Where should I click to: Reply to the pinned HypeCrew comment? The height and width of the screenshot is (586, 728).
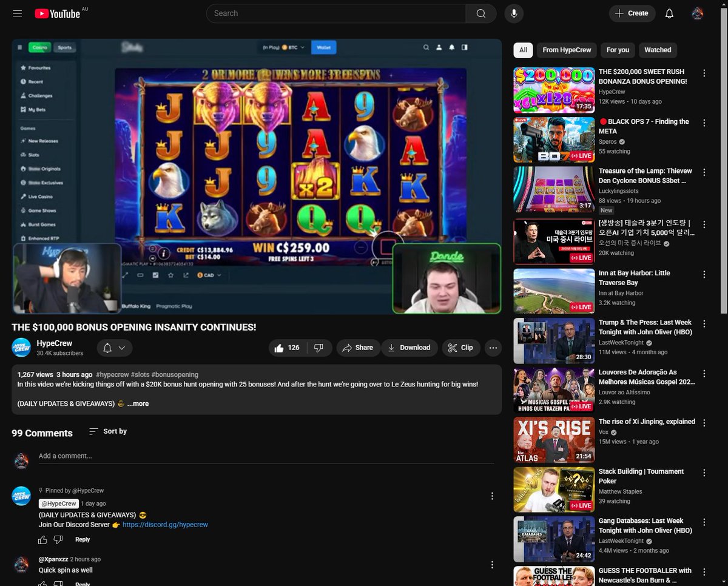(x=83, y=539)
